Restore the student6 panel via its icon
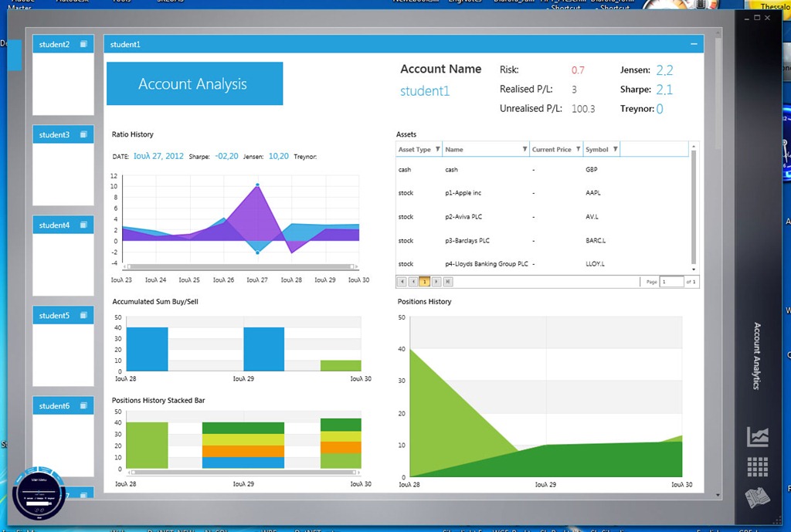 [x=83, y=405]
